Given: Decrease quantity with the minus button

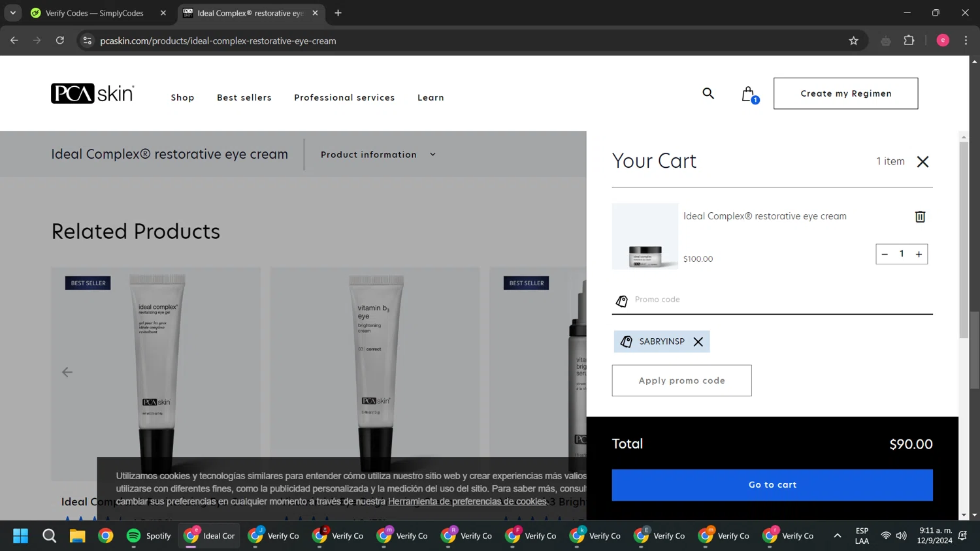Looking at the screenshot, I should (x=885, y=254).
